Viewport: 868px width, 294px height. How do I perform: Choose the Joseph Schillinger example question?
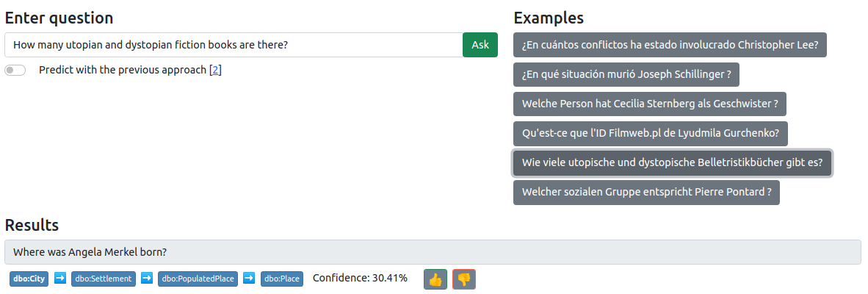(626, 74)
